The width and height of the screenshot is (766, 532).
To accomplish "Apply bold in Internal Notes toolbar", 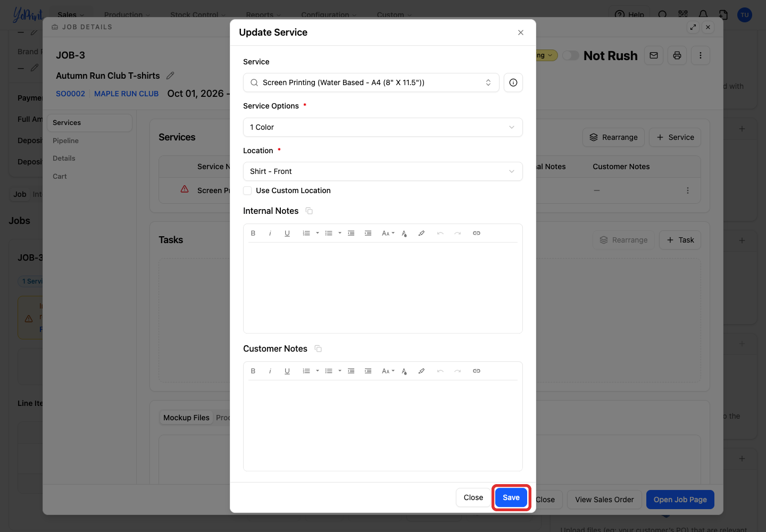I will pos(253,233).
